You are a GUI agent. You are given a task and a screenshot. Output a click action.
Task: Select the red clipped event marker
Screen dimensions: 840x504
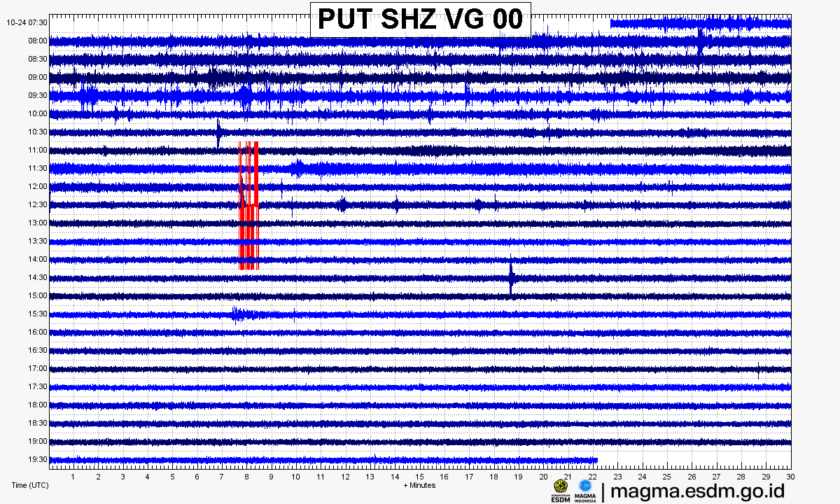[x=249, y=205]
